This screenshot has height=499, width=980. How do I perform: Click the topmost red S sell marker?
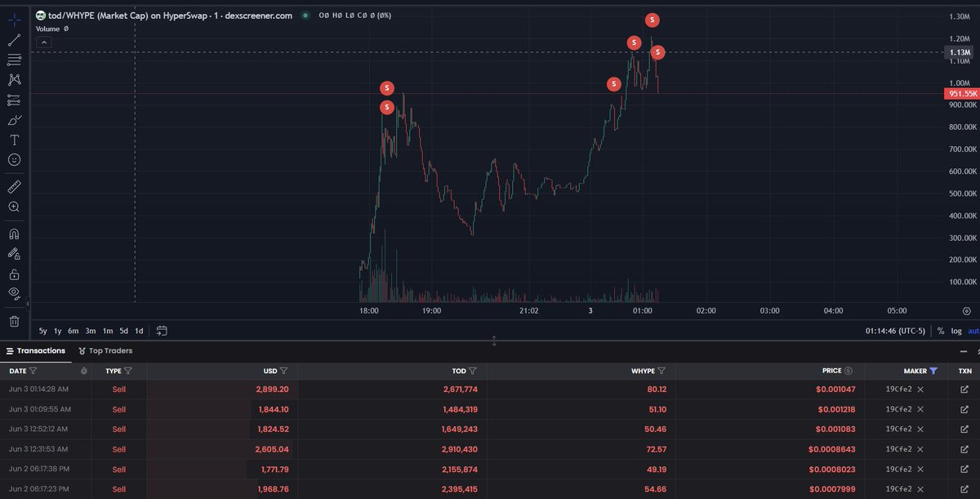click(x=652, y=19)
